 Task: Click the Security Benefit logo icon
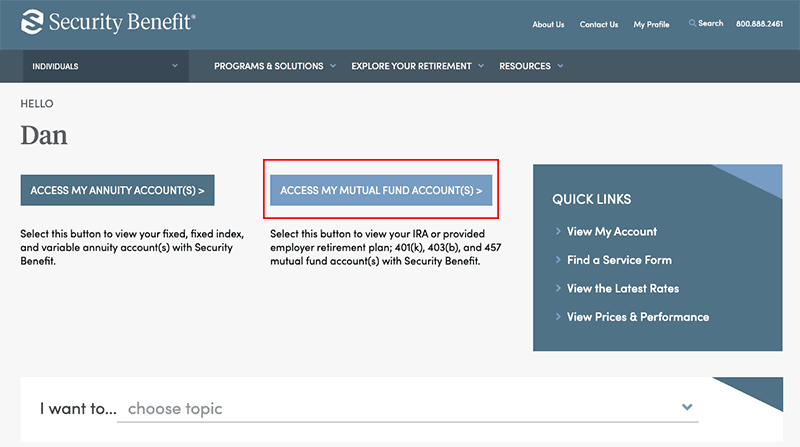32,22
